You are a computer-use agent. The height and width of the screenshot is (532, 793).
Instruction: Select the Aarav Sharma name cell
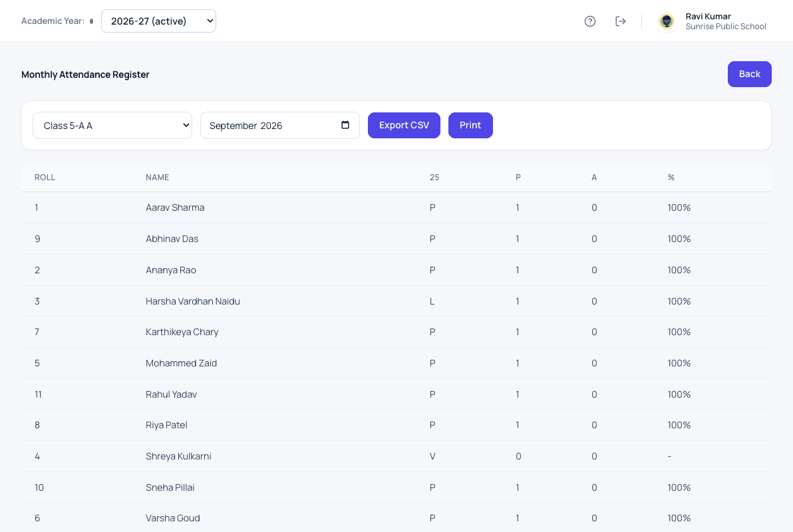coord(175,207)
